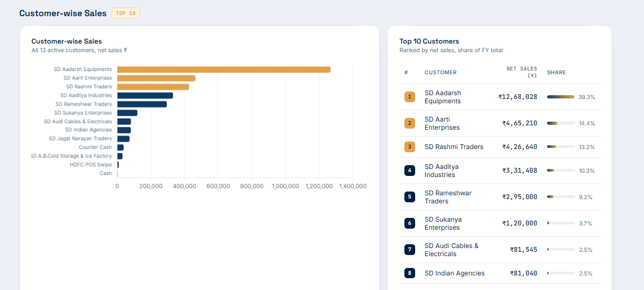Click the Top 10 Customers card title

(429, 41)
